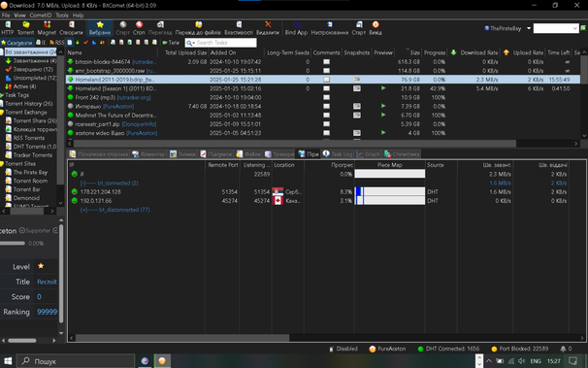Switch to the Graph tab
The width and height of the screenshot is (588, 368).
click(x=369, y=154)
